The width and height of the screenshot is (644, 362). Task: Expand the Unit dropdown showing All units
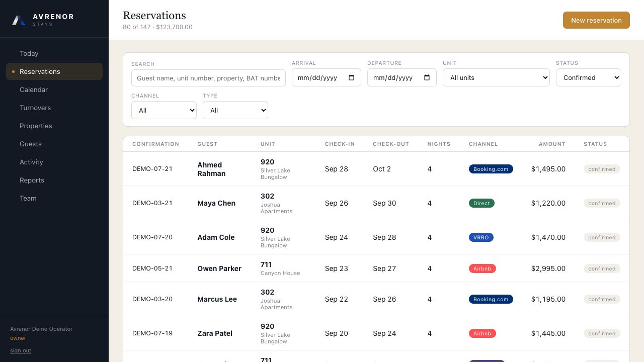pyautogui.click(x=496, y=77)
